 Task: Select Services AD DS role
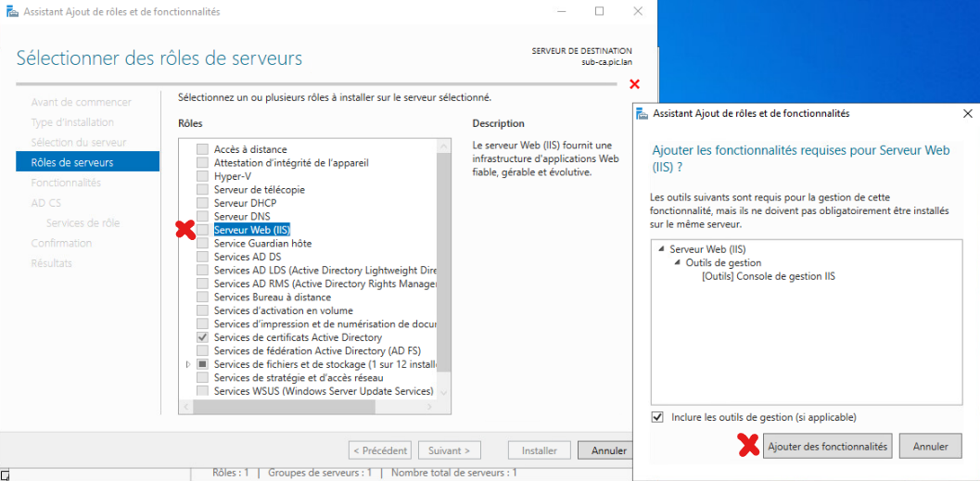click(x=247, y=257)
